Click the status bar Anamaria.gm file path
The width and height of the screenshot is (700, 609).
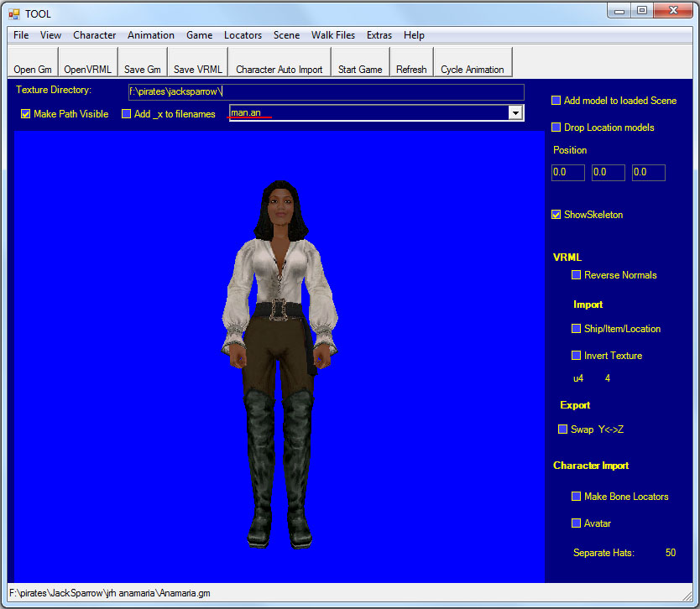110,593
